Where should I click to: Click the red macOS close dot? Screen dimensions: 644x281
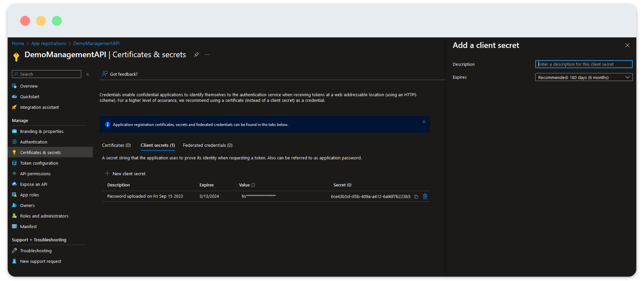tap(25, 21)
